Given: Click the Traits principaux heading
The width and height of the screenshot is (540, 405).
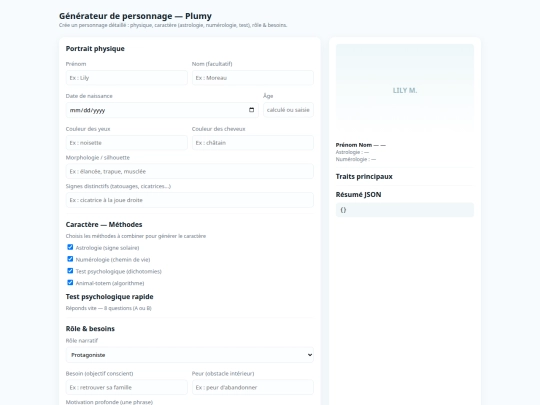Looking at the screenshot, I should coord(364,176).
